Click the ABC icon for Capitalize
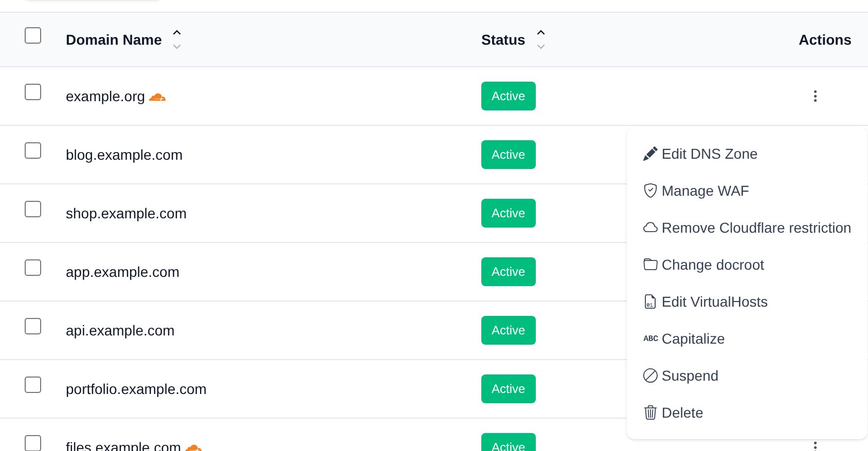The width and height of the screenshot is (868, 451). tap(650, 339)
